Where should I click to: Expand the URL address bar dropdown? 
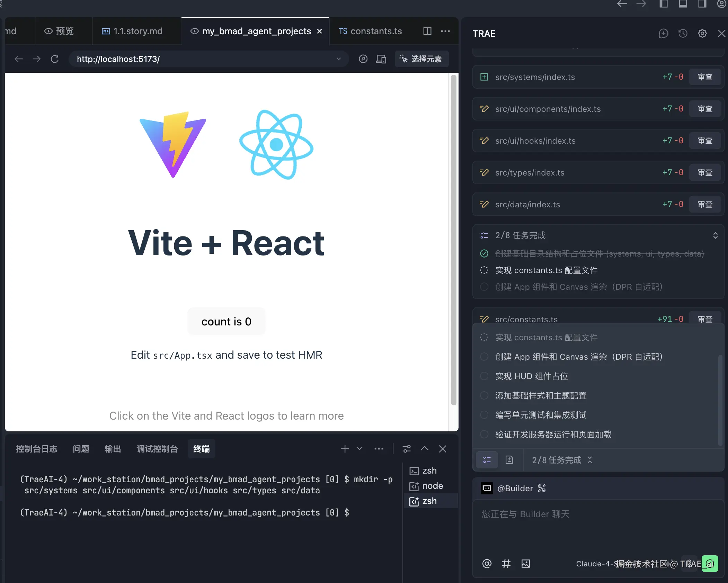pos(338,59)
